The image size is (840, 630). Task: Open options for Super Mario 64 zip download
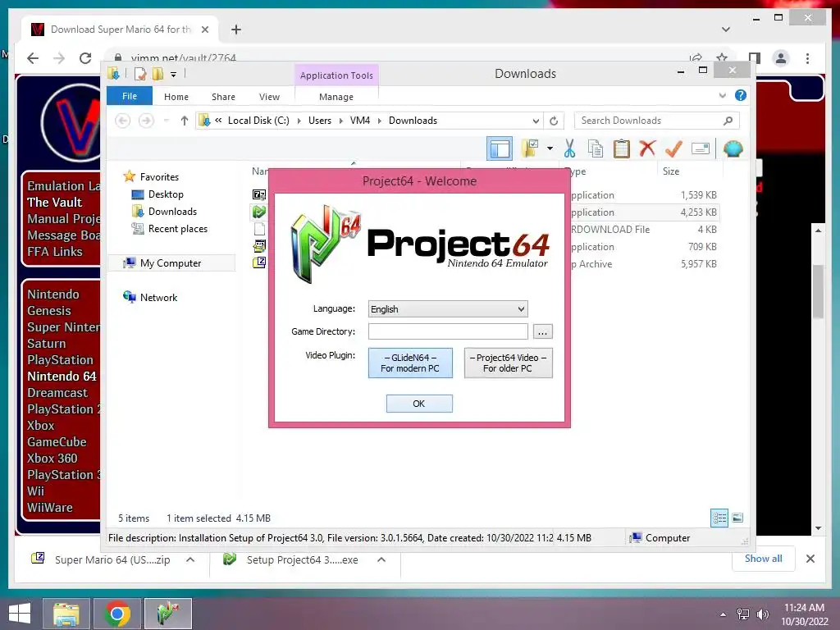coord(190,559)
